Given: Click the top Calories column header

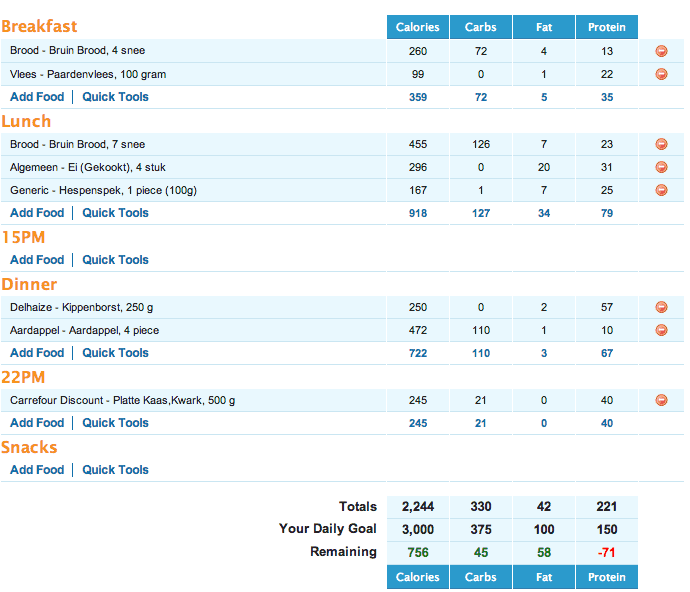Looking at the screenshot, I should pyautogui.click(x=418, y=27).
